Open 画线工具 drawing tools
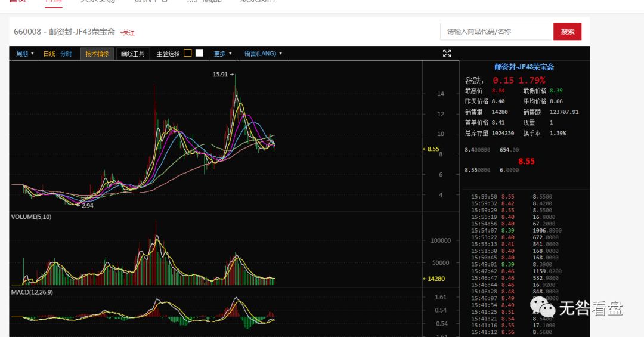The width and height of the screenshot is (644, 337). 132,54
